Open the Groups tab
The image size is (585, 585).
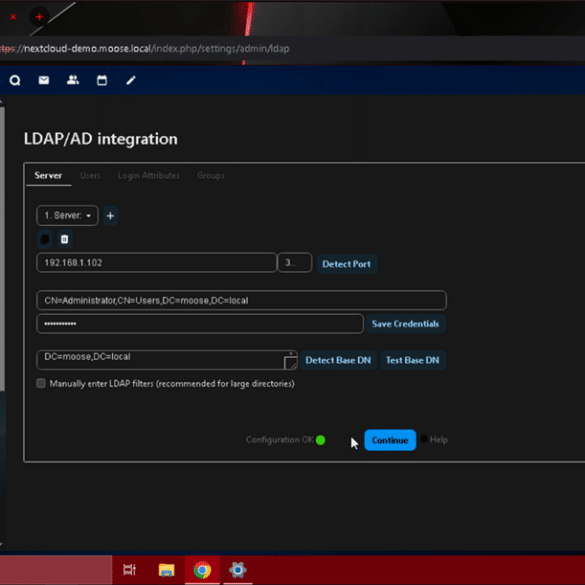211,175
